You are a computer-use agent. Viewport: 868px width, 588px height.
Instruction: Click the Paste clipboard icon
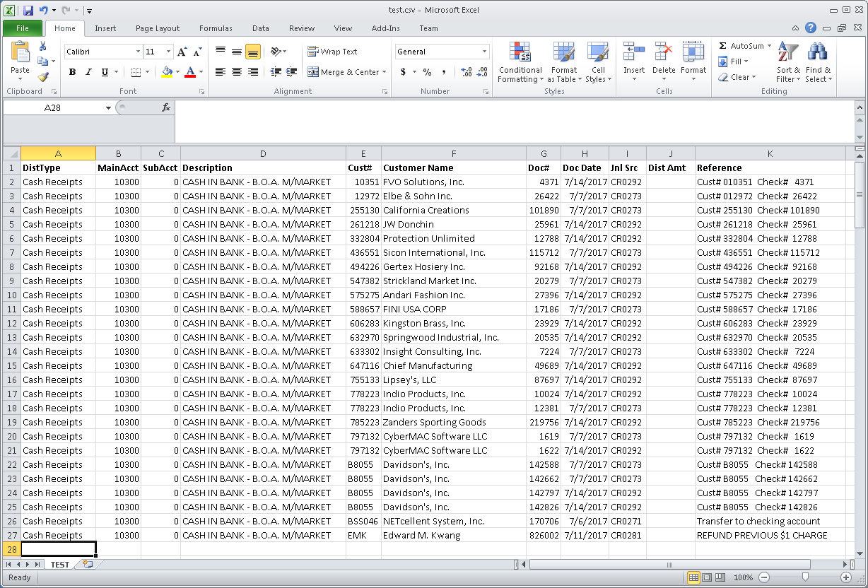tap(20, 53)
